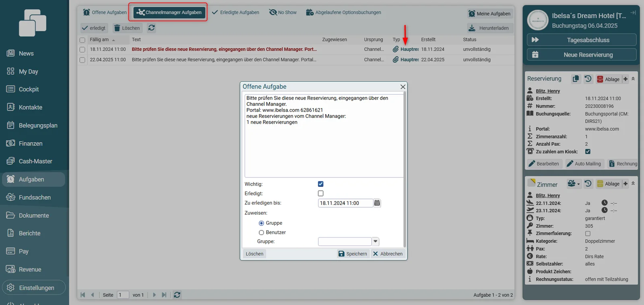Click attachment icon in 22.04.2025 task row

pos(396,59)
